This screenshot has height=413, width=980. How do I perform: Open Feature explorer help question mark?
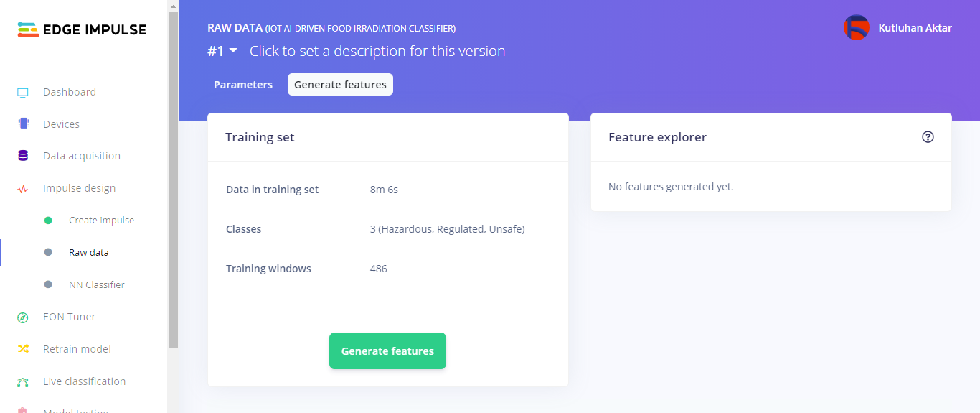[x=928, y=137]
